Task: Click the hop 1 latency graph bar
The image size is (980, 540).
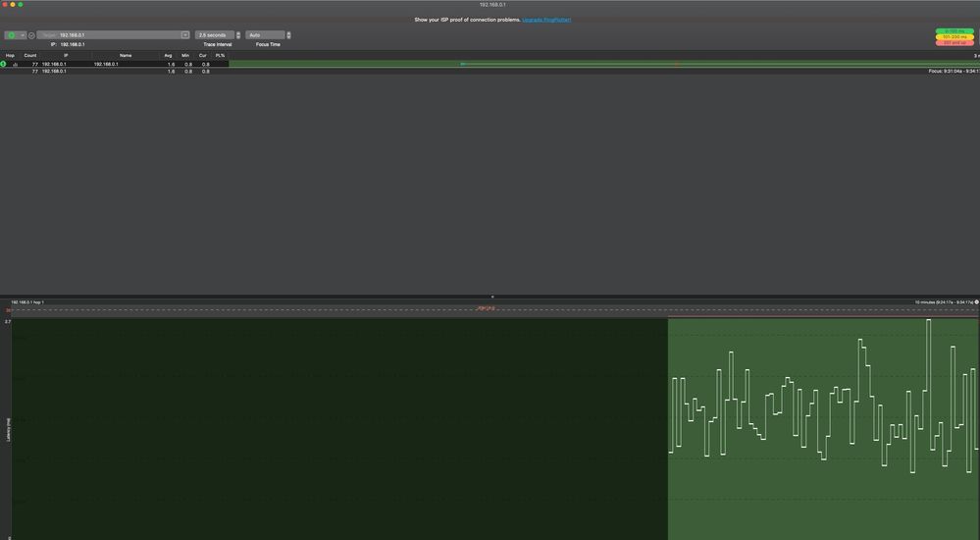Action: (x=603, y=64)
